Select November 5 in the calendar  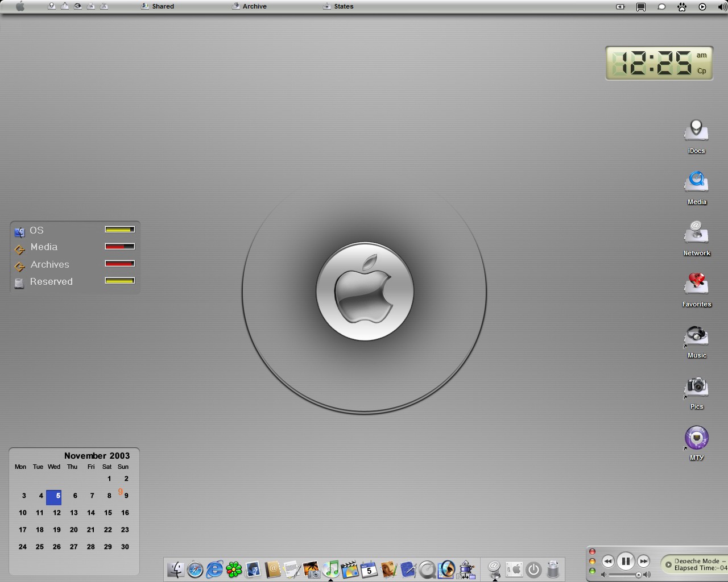[54, 497]
